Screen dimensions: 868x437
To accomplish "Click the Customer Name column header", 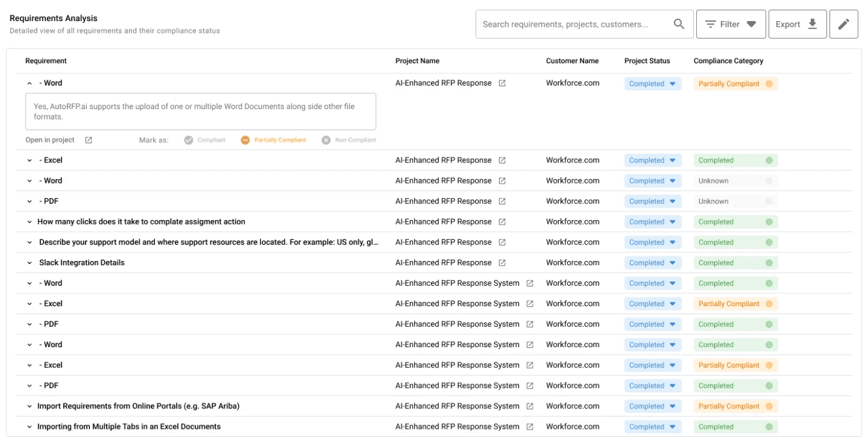I will point(572,61).
